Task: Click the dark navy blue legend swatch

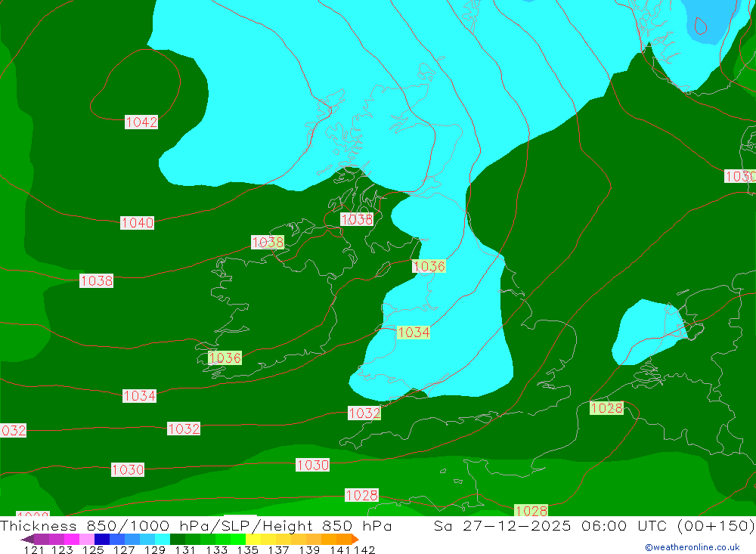Action: point(102,539)
